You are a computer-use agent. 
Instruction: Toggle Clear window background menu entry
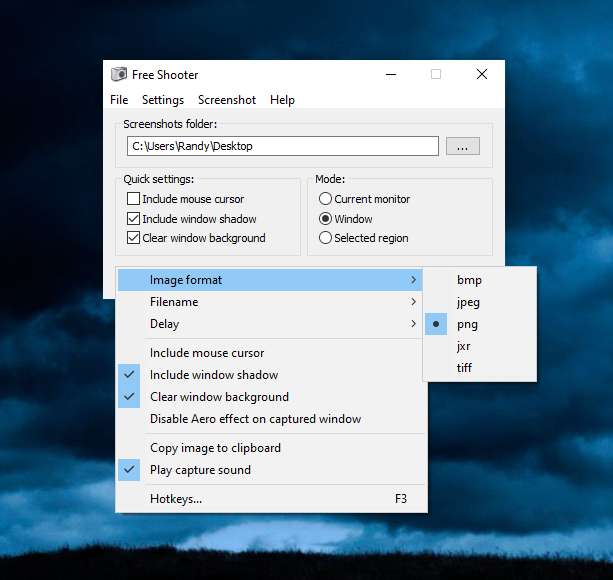tap(270, 397)
